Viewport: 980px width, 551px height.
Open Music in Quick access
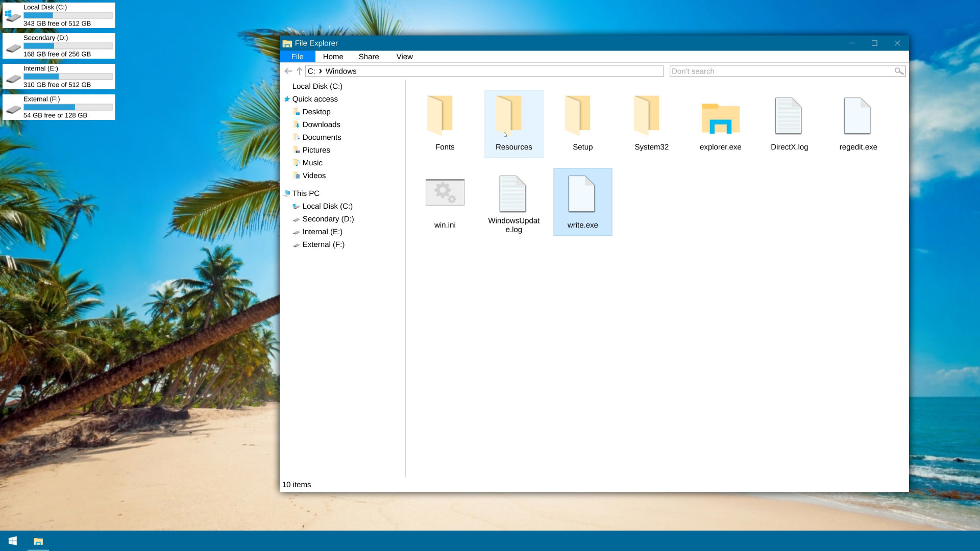click(312, 163)
